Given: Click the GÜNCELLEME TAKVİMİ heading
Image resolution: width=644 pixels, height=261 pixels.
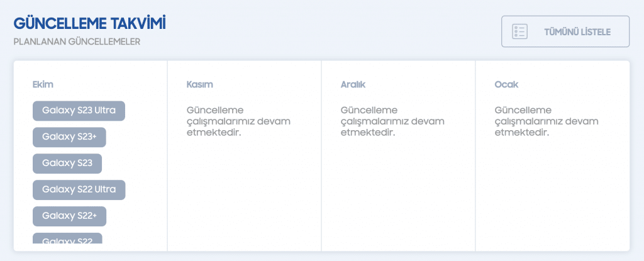Looking at the screenshot, I should coord(89,24).
